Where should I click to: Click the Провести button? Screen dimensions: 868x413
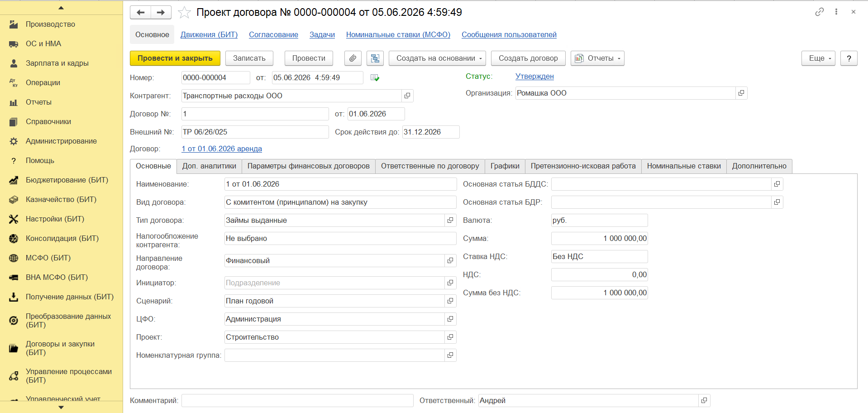[x=309, y=58]
